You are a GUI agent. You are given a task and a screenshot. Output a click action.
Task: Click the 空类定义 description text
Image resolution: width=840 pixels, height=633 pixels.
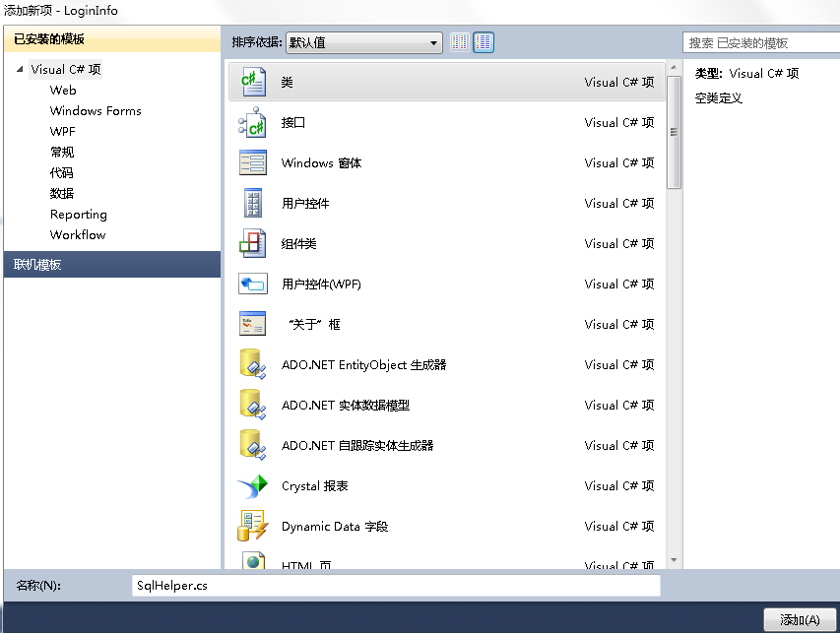[719, 98]
